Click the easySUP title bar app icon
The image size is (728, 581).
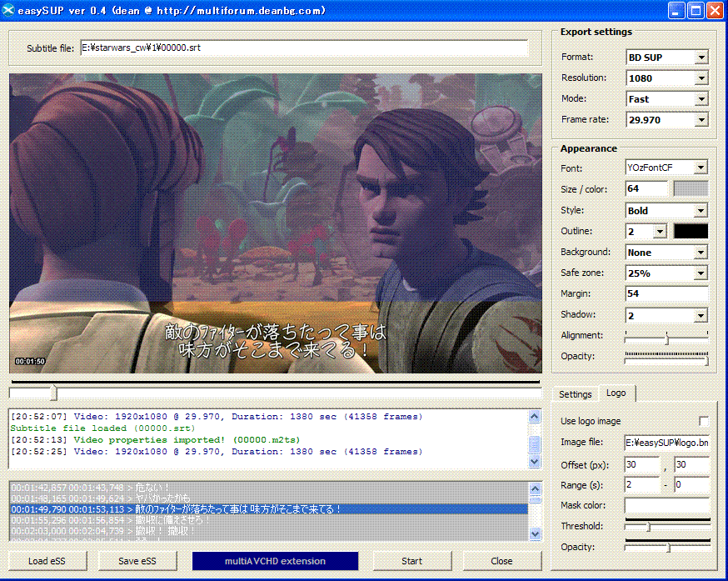(x=8, y=10)
